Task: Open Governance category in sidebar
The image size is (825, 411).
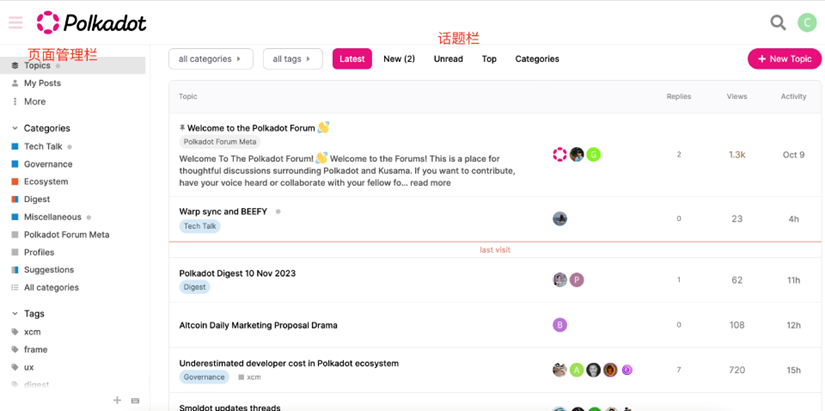Action: coord(48,164)
